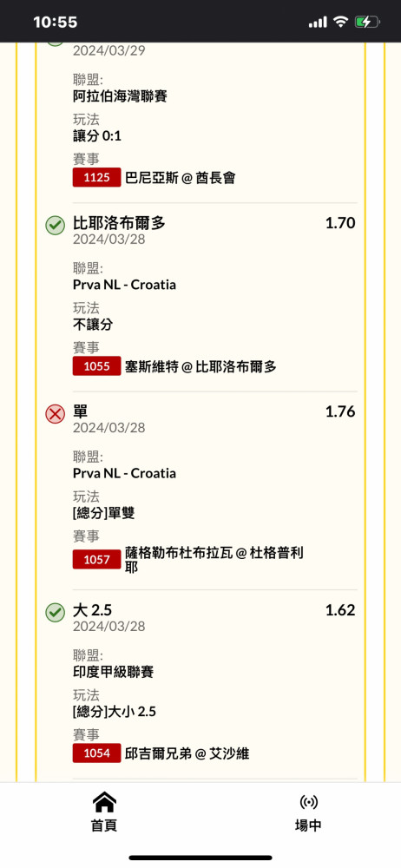
Task: Open match 巴尼亞斯 @ 酋長會
Action: (x=180, y=178)
